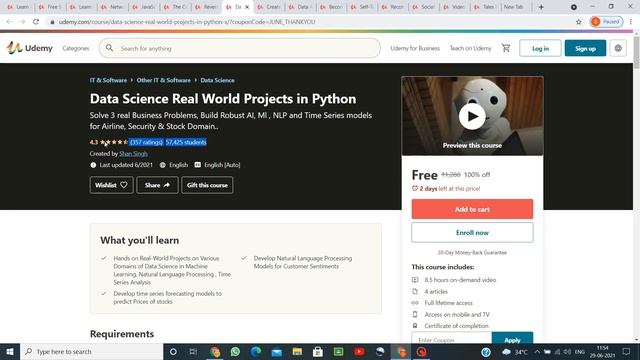Click the ENG language indicator
The image size is (640, 360).
click(580, 352)
